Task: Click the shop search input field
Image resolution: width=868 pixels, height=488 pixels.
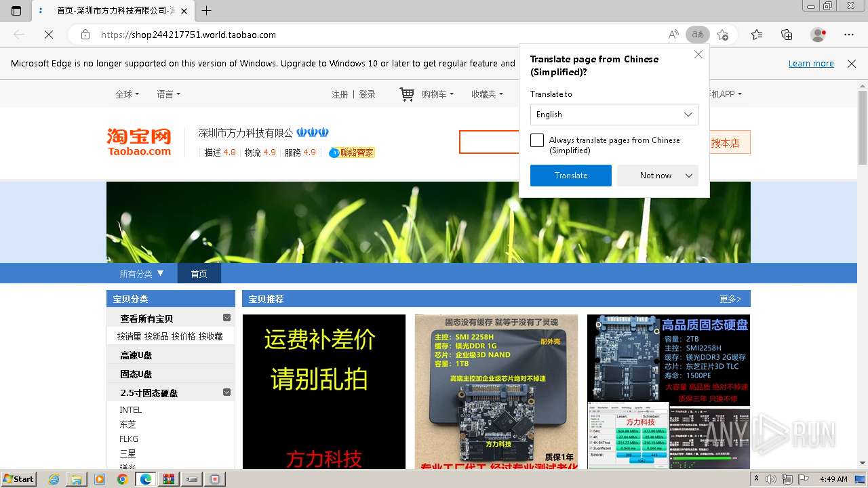Action: tap(490, 142)
